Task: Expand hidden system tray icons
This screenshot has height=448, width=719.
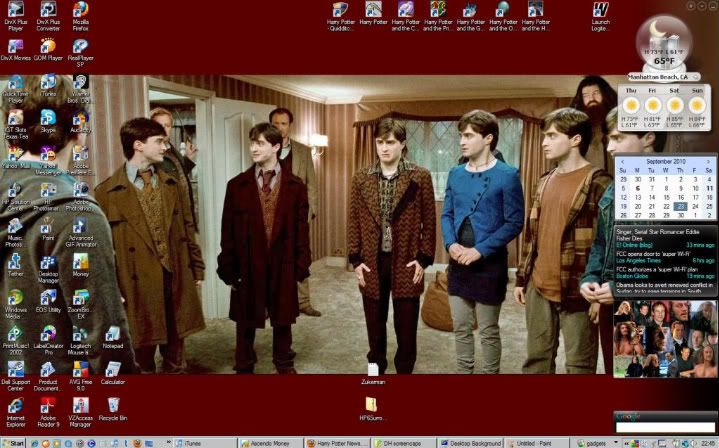Action: (x=625, y=443)
